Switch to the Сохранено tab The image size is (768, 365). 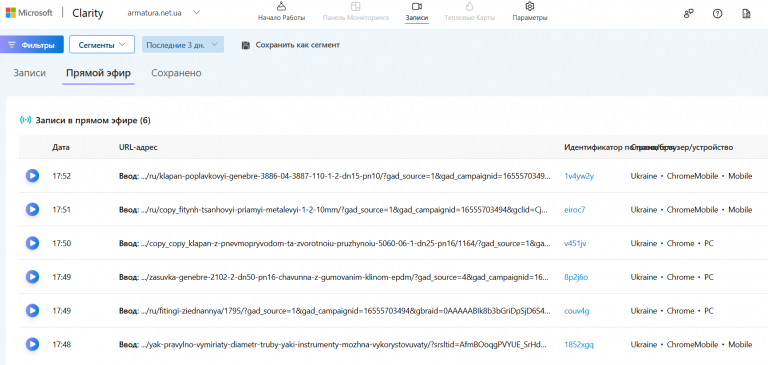pyautogui.click(x=176, y=73)
